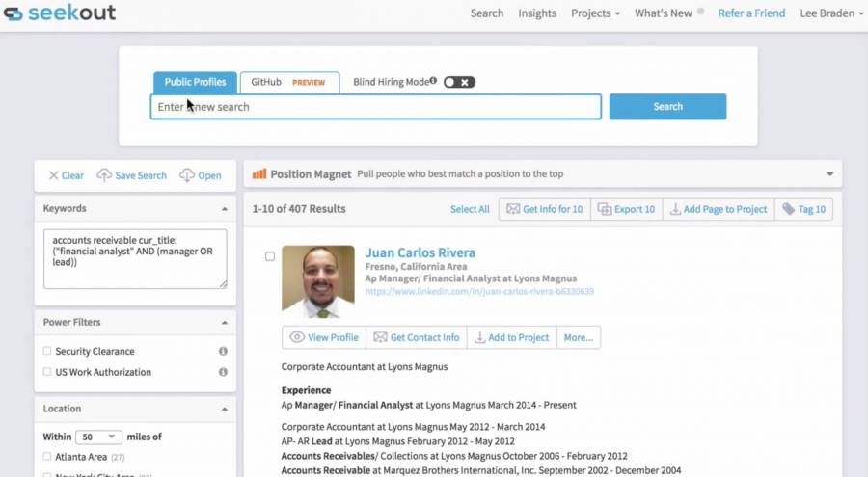Click the blue Search button
This screenshot has height=477, width=868.
point(667,107)
